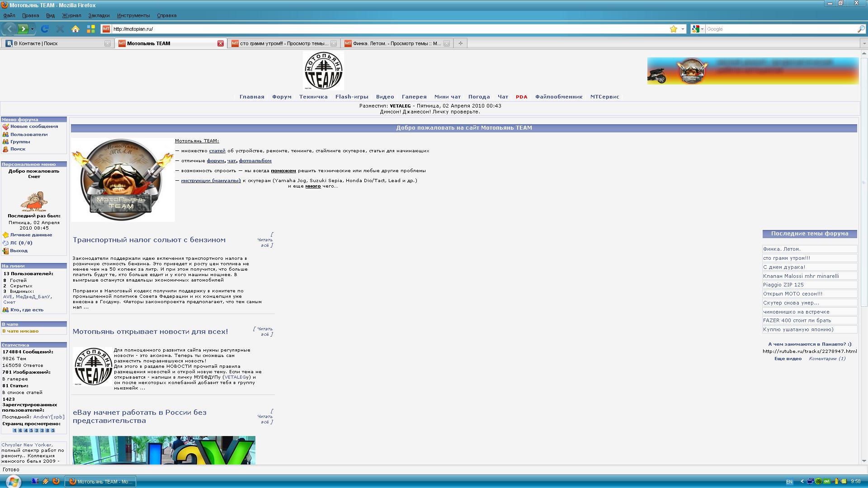Close the Мотопьянь TEAM tab with red X
This screenshot has height=488, width=868.
point(221,43)
